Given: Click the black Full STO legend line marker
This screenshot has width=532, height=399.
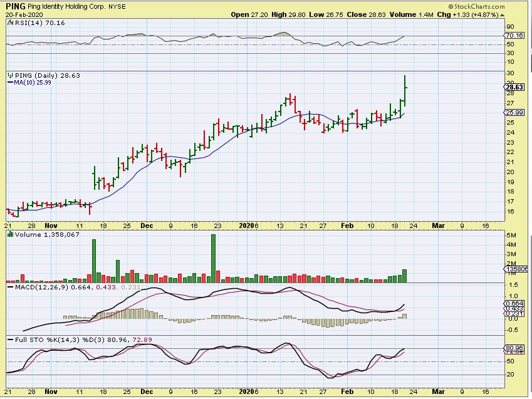Looking at the screenshot, I should coord(10,339).
